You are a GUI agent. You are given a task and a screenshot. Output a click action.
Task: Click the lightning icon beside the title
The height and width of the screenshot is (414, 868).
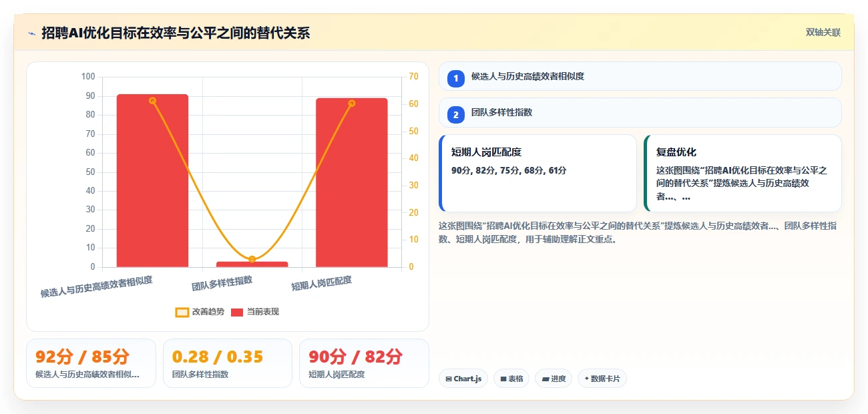tap(31, 33)
